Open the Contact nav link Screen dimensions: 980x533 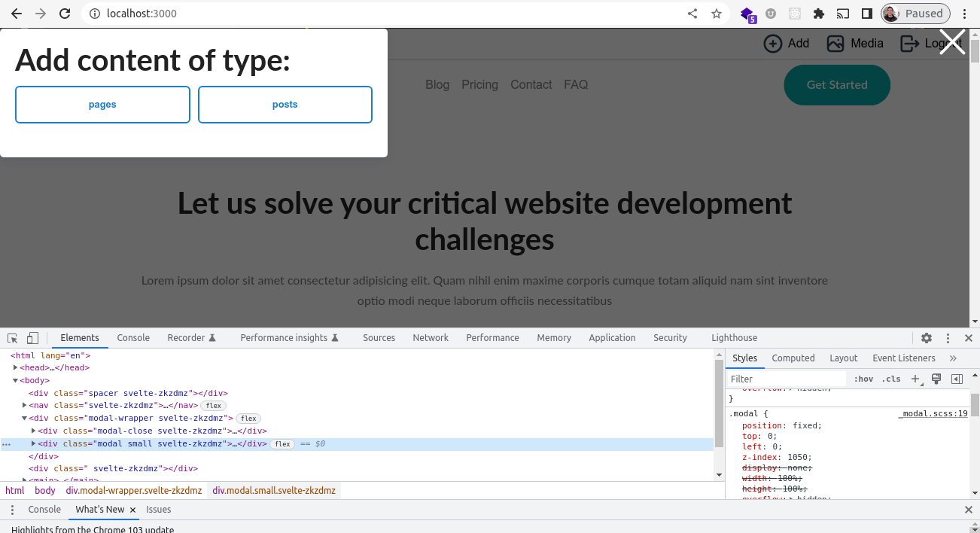pos(531,85)
